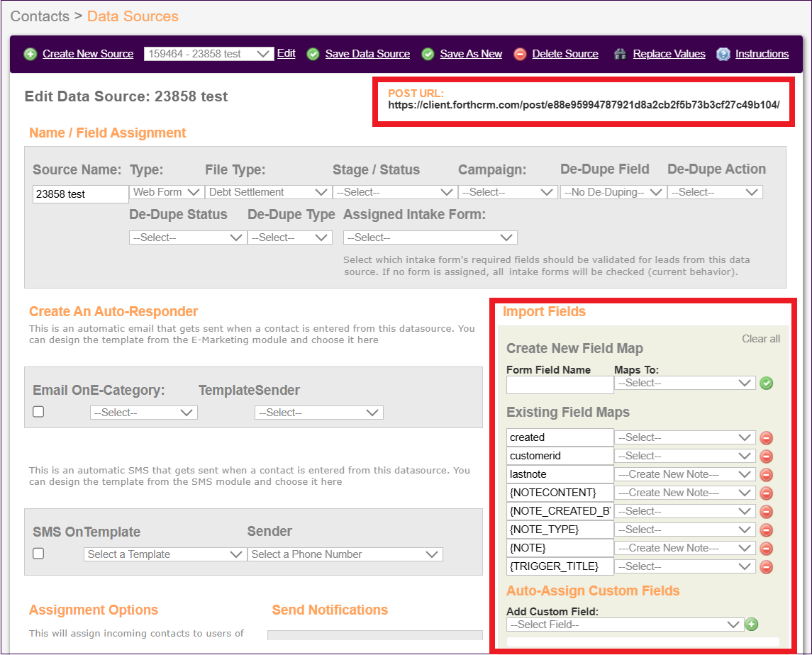Enable the SMS On checkbox
812x655 pixels.
[38, 554]
